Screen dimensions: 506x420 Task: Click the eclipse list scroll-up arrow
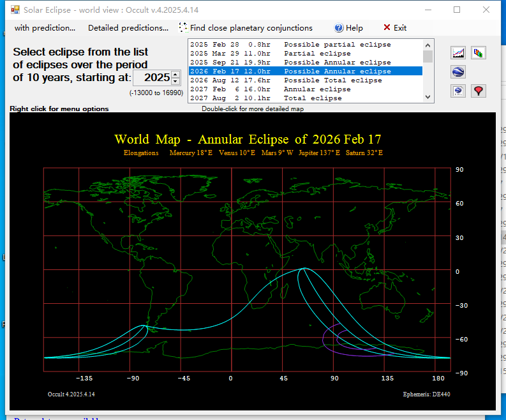tap(428, 45)
